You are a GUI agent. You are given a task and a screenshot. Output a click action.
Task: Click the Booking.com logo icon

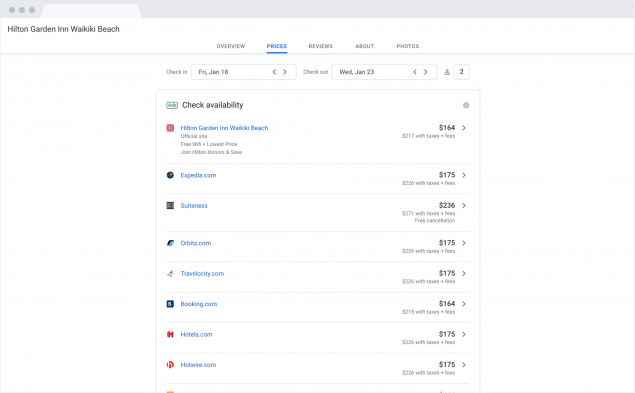pyautogui.click(x=170, y=304)
